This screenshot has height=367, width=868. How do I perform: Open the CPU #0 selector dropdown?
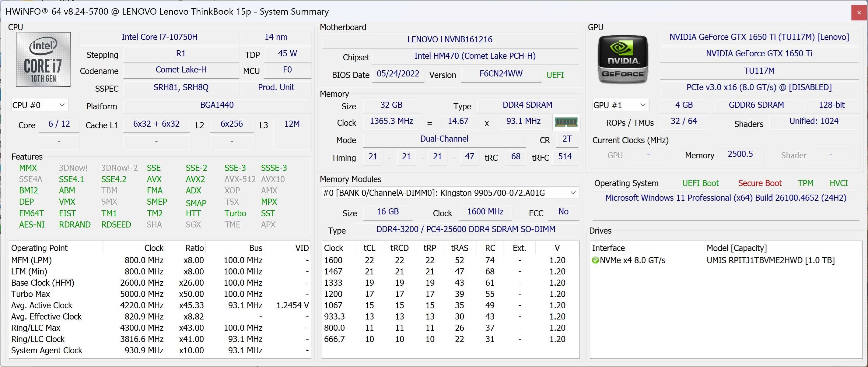point(40,105)
